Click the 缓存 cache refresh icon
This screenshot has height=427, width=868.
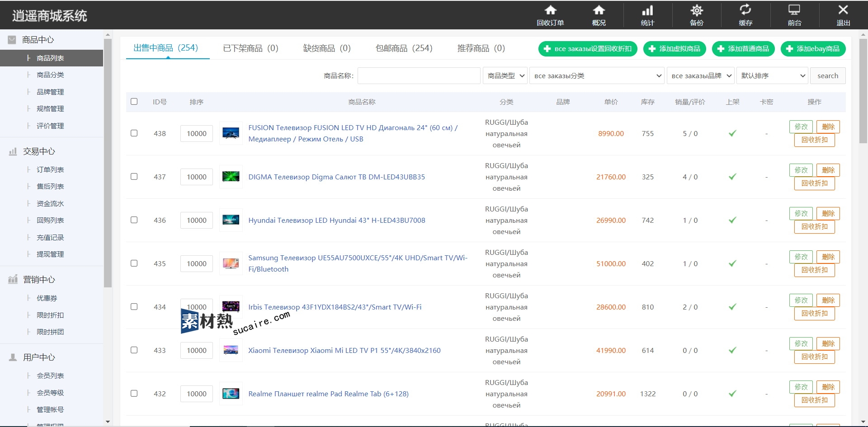745,9
